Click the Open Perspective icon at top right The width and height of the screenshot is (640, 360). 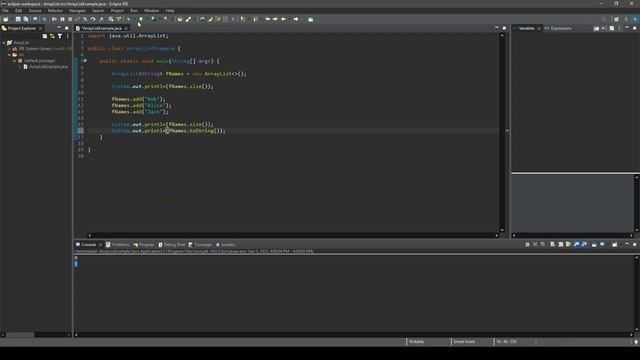point(616,19)
